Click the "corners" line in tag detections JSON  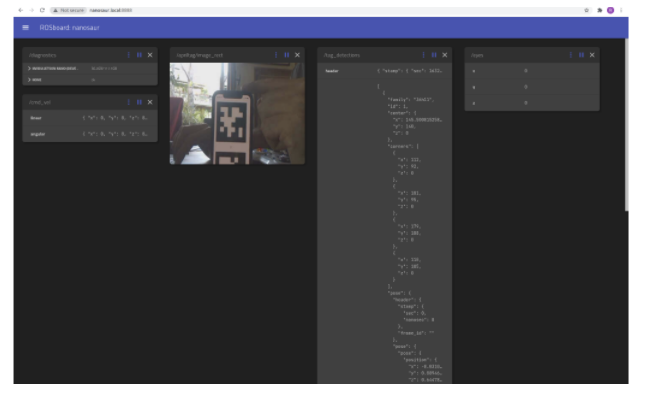pos(403,146)
